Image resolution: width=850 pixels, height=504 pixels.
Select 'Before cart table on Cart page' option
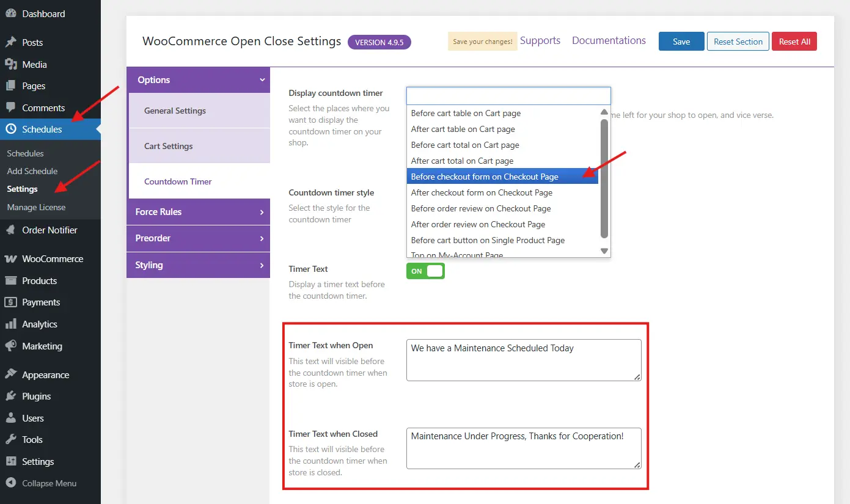tap(502, 113)
